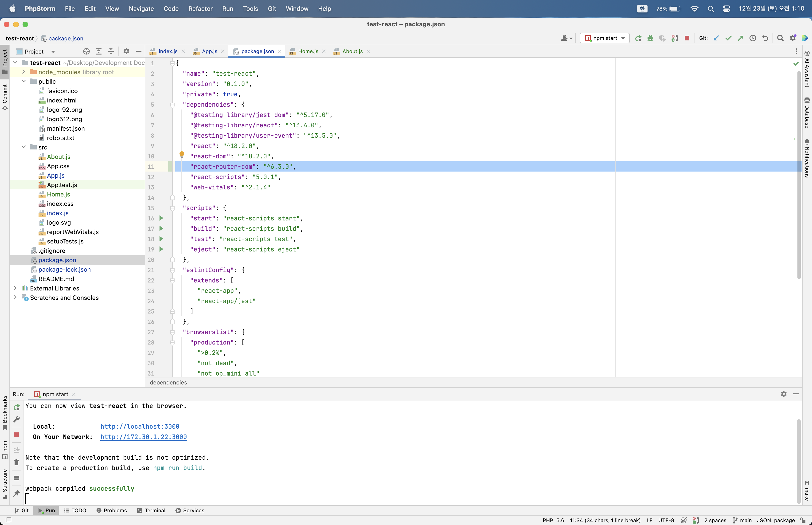Viewport: 812px width, 525px height.
Task: Toggle the Bookmarks tool window stripe
Action: (5, 412)
